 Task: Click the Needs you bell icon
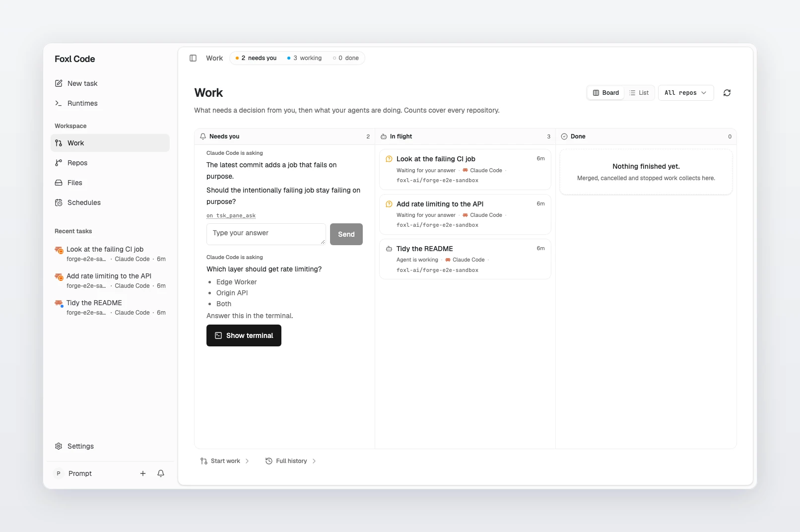(203, 136)
